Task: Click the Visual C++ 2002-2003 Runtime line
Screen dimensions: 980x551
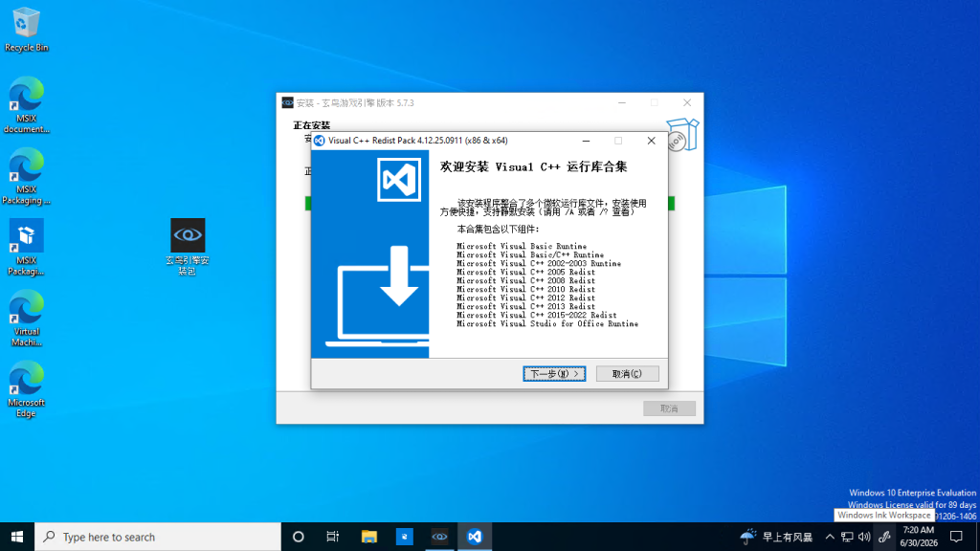Action: (x=539, y=264)
